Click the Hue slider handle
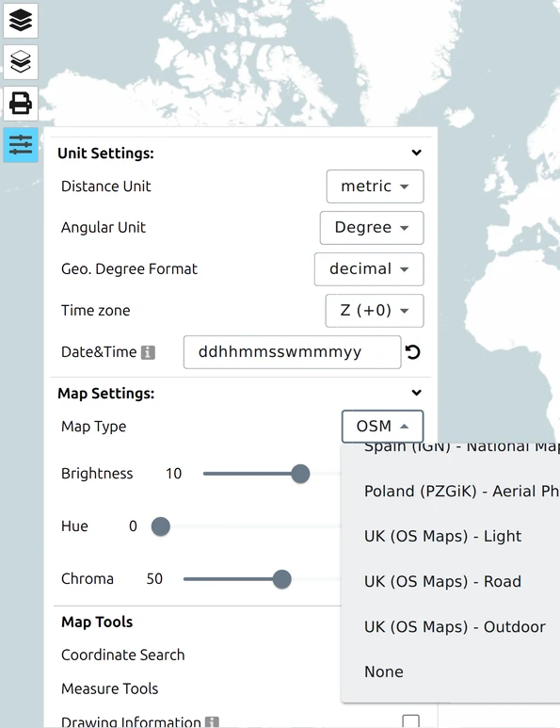The image size is (560, 728). (x=161, y=526)
